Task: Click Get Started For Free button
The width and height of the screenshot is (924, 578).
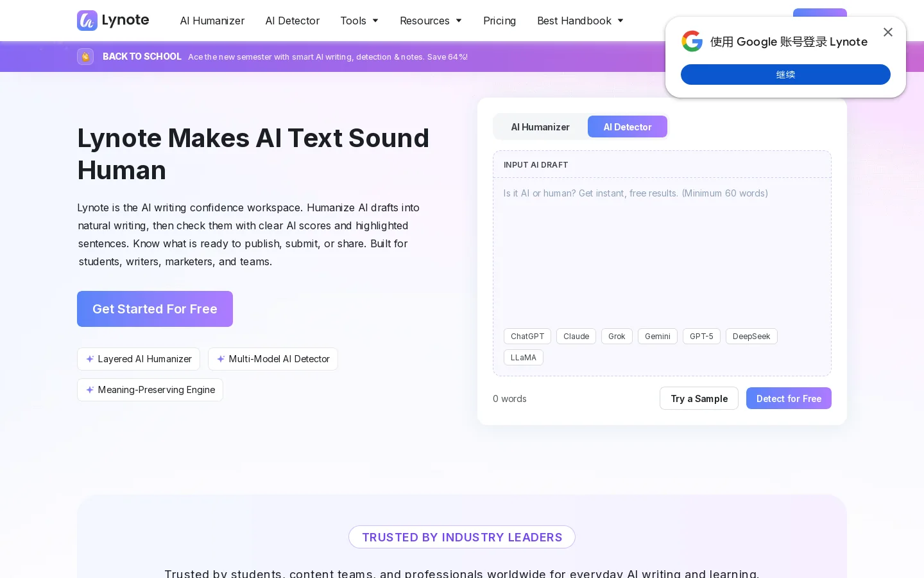Action: click(155, 309)
